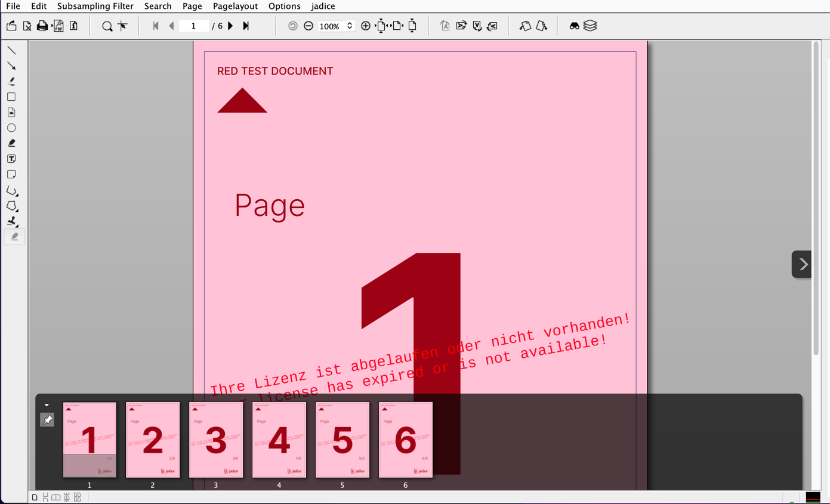
Task: Fit page to window icon
Action: pyautogui.click(x=381, y=26)
